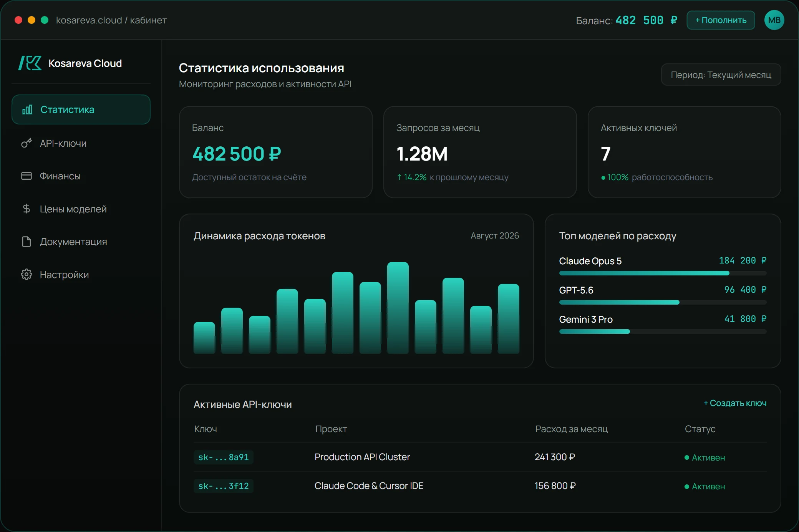Click the Август 2026 chart label
This screenshot has width=799, height=532.
[x=495, y=235]
